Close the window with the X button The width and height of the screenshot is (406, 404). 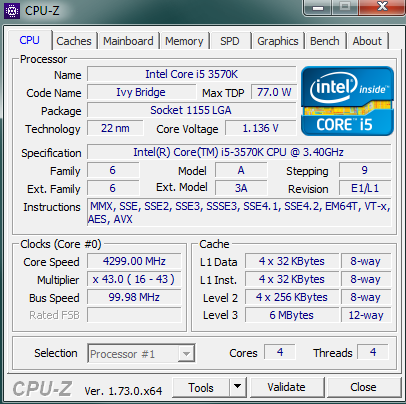[x=382, y=7]
